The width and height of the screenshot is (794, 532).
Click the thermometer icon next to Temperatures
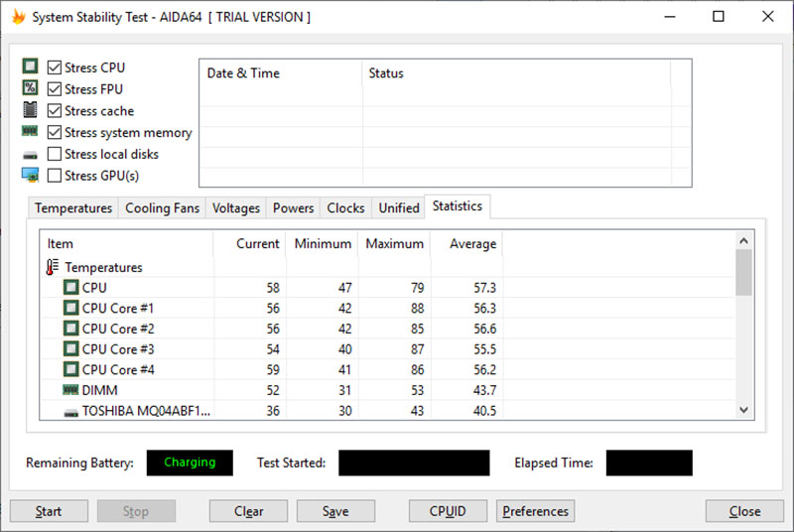point(53,267)
